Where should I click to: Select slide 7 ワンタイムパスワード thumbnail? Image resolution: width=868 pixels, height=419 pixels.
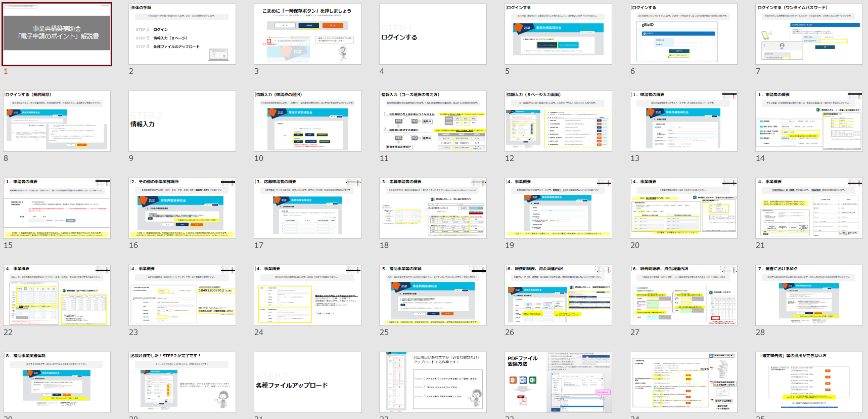[809, 34]
